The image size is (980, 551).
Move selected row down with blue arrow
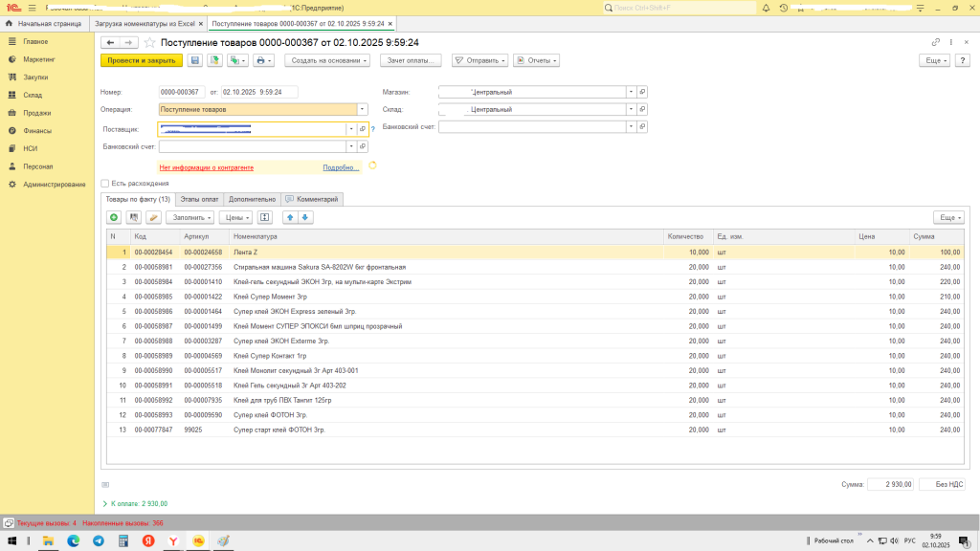(x=305, y=217)
